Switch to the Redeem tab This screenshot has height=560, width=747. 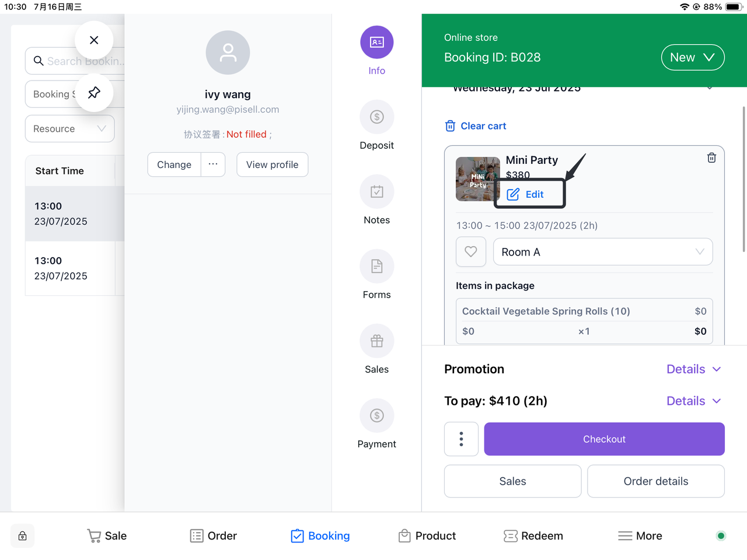pos(533,536)
